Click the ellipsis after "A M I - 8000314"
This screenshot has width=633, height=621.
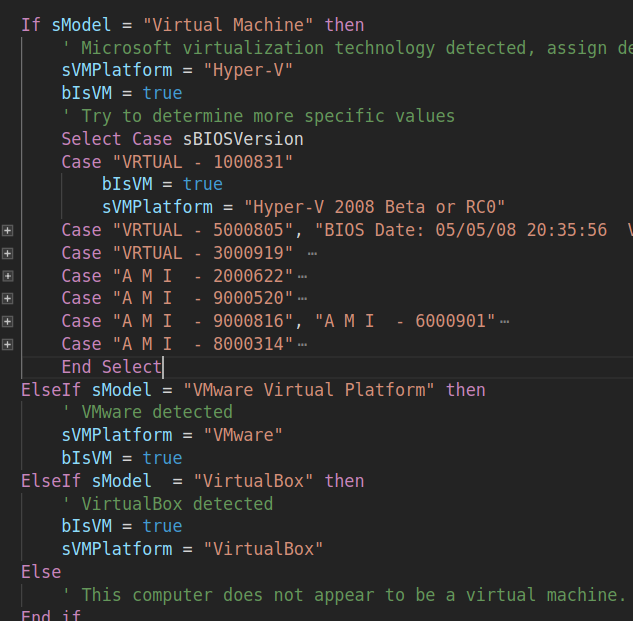[302, 344]
